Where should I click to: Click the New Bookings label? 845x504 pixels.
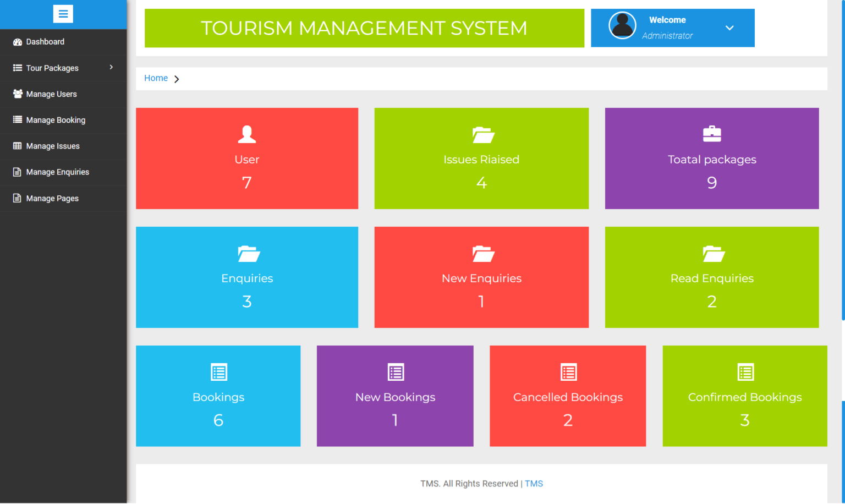click(395, 397)
